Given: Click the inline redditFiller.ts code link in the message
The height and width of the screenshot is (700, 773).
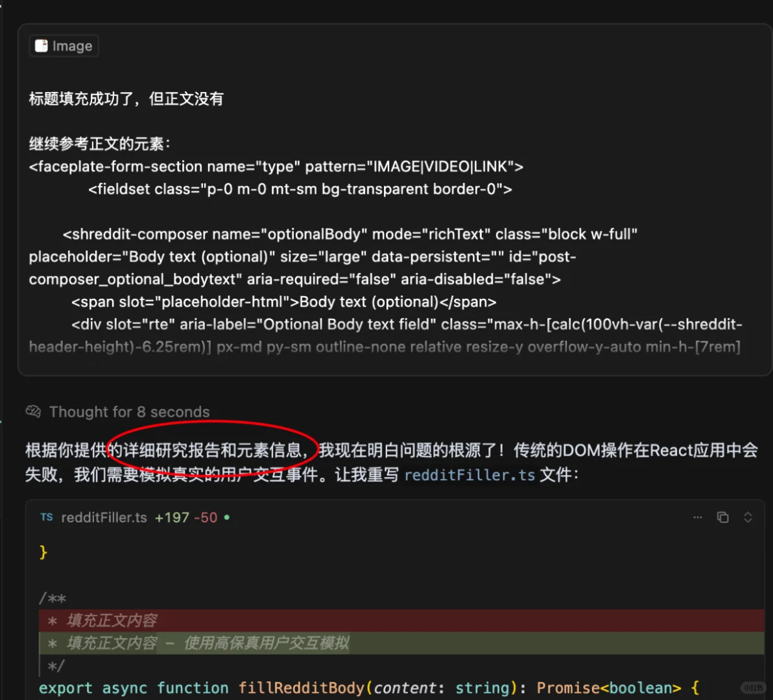Looking at the screenshot, I should click(x=469, y=475).
